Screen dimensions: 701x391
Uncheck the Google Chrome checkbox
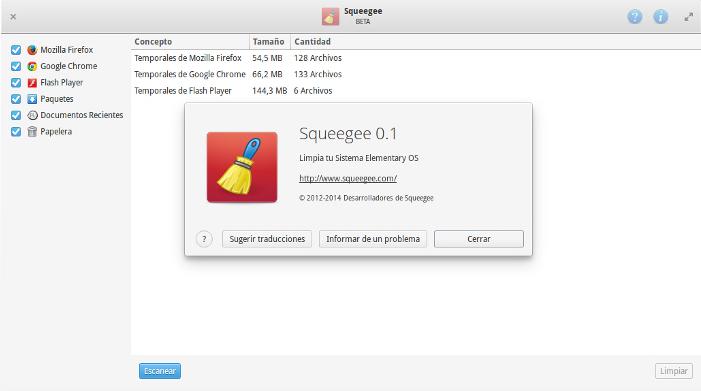(16, 66)
